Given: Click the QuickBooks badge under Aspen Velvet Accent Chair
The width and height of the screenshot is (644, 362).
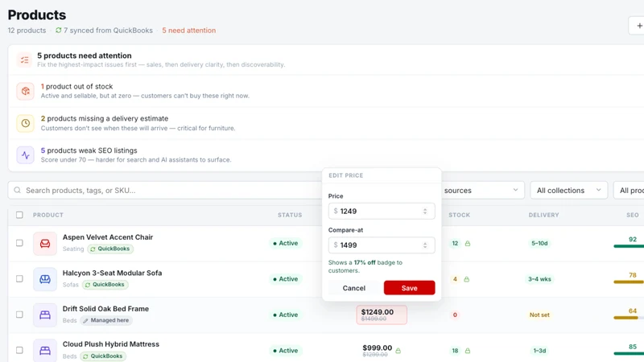Looking at the screenshot, I should (x=110, y=249).
